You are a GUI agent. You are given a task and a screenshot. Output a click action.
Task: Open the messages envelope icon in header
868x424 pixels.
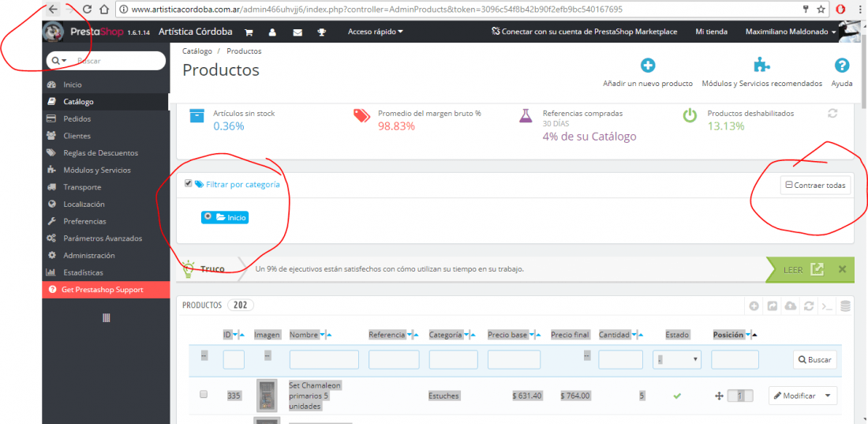point(297,32)
